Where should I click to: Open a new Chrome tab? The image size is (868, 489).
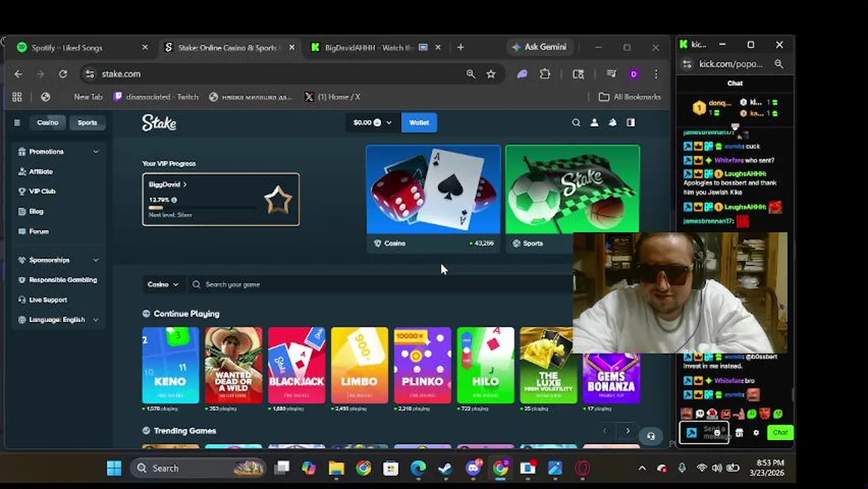tap(460, 48)
